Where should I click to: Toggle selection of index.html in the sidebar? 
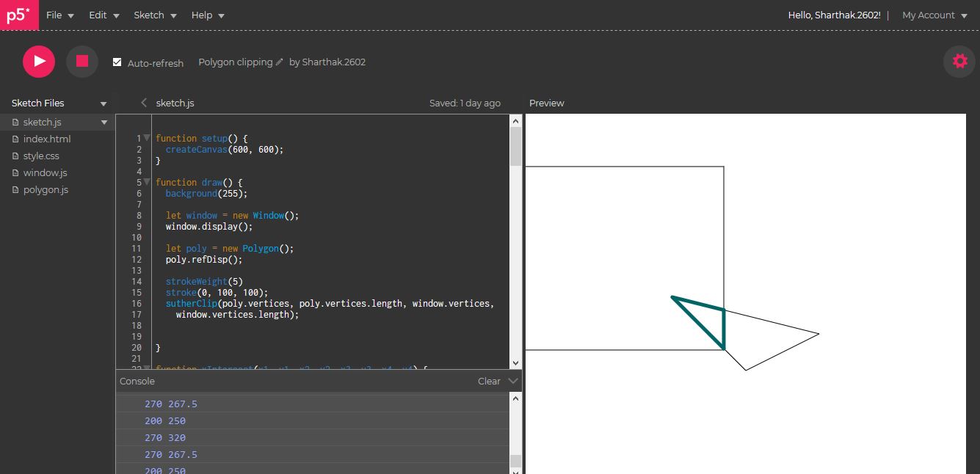(x=46, y=139)
